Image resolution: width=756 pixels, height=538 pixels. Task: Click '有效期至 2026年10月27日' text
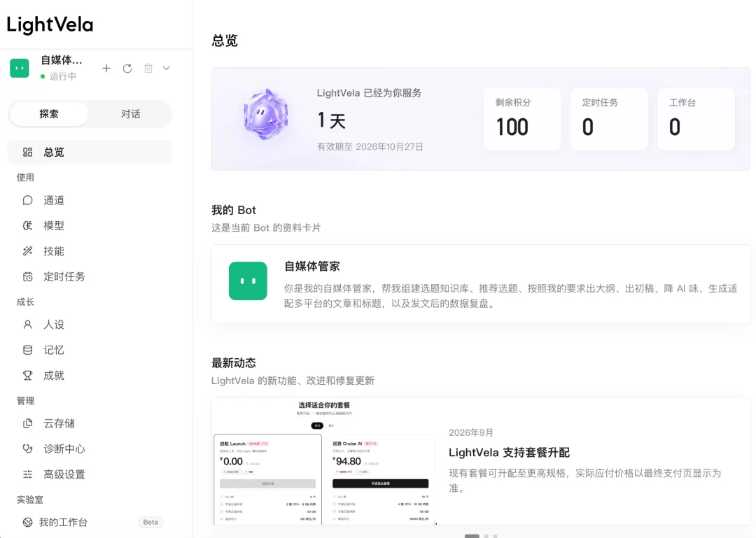[x=370, y=146]
